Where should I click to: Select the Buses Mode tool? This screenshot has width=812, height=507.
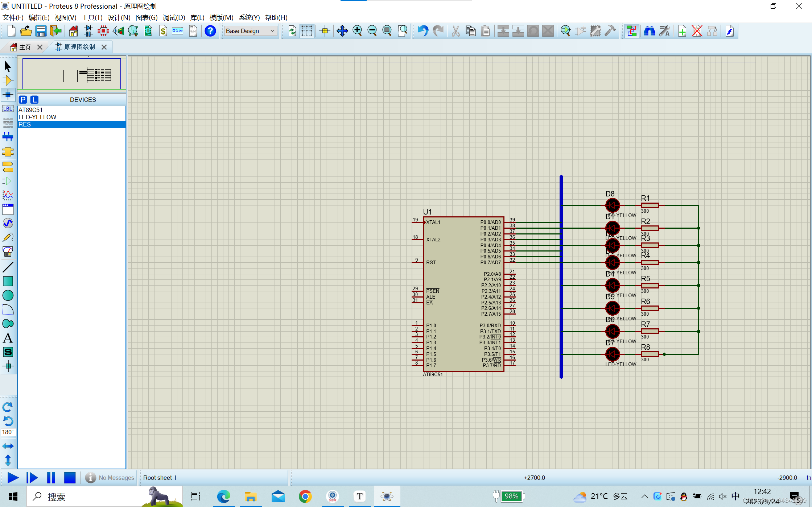(x=8, y=137)
